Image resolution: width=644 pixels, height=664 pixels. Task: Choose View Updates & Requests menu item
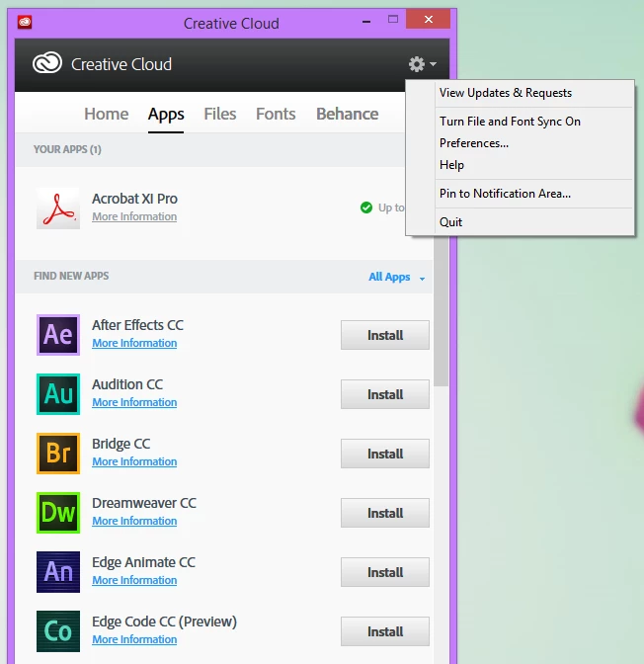pos(520,93)
